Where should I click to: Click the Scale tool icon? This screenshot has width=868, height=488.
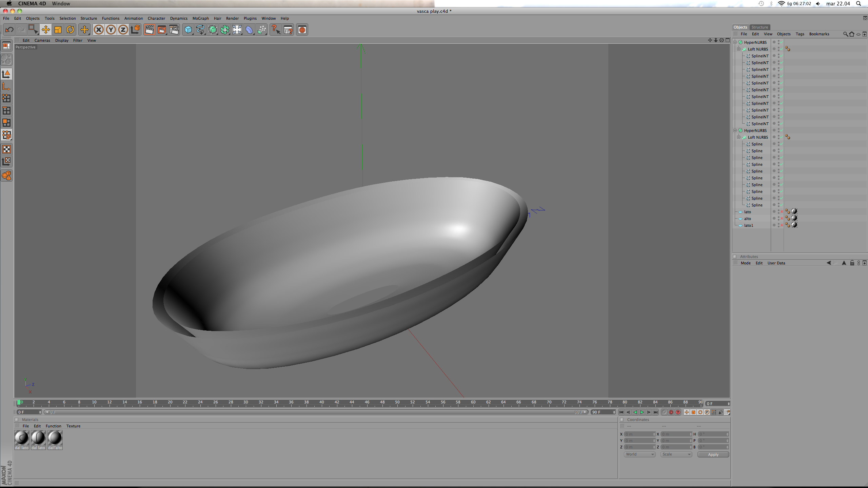[x=58, y=30]
